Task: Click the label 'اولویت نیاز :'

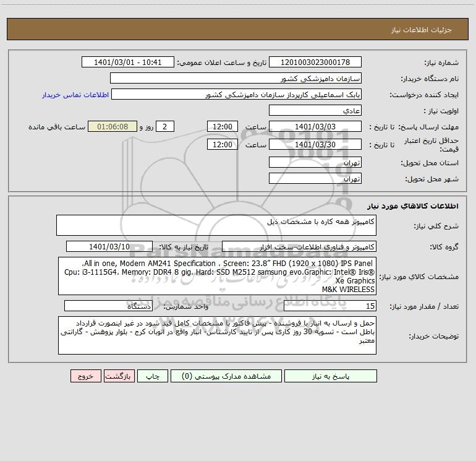Action: 441,111
